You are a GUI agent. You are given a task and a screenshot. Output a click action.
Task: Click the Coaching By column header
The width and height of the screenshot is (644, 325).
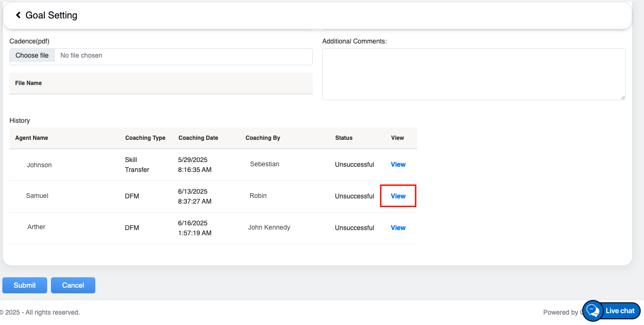[x=263, y=138]
